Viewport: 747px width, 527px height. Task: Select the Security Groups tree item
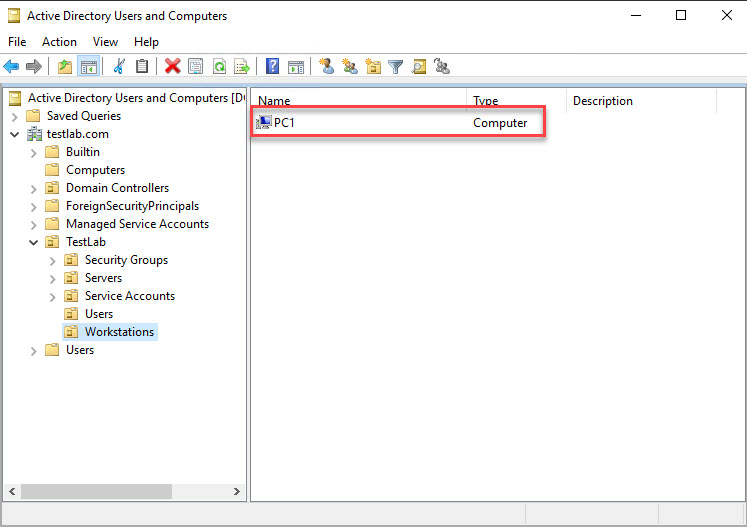click(x=126, y=260)
